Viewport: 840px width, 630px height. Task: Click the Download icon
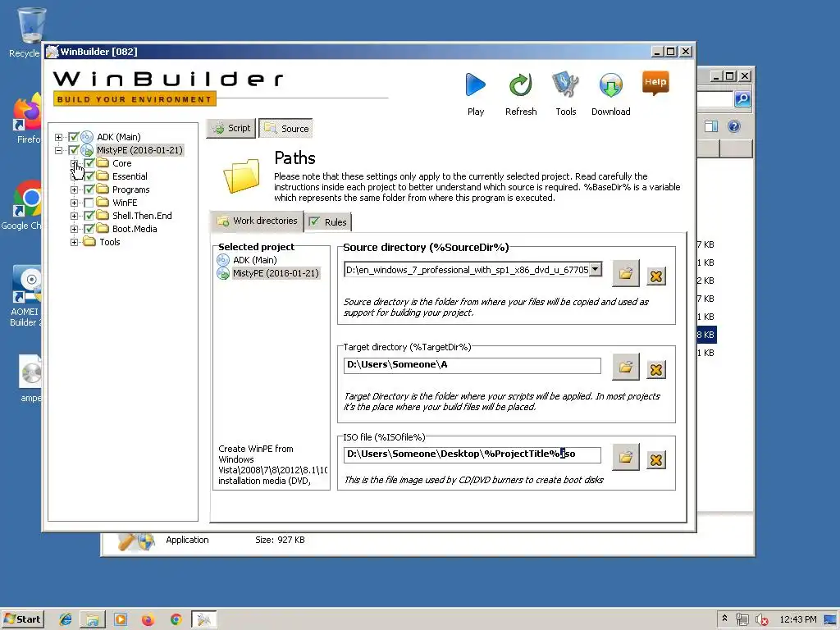(x=610, y=84)
